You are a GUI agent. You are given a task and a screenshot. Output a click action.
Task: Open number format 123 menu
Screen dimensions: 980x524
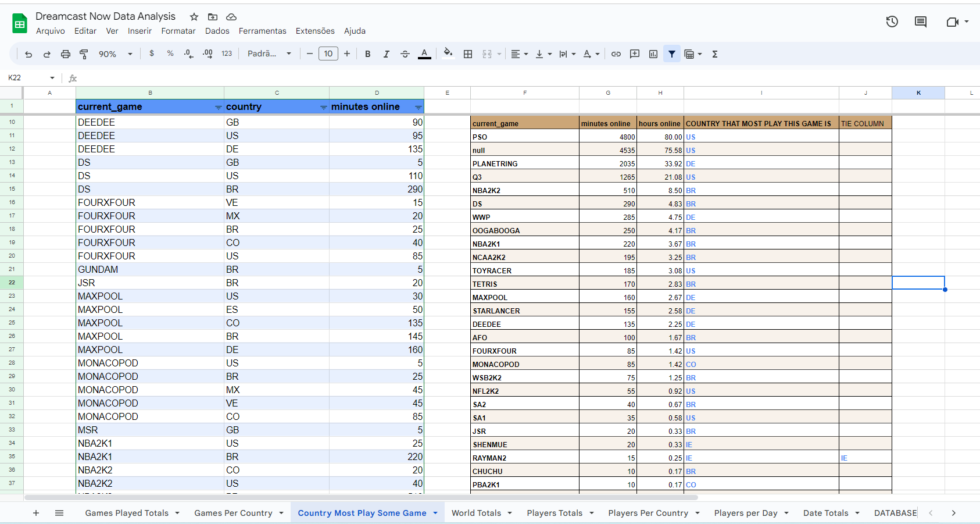coord(227,54)
